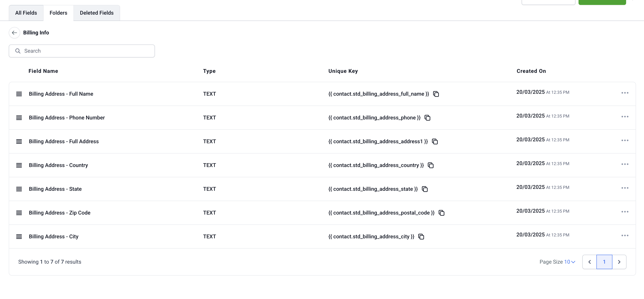The image size is (644, 299).
Task: Select 'Billing Address - Country' field
Action: click(58, 165)
